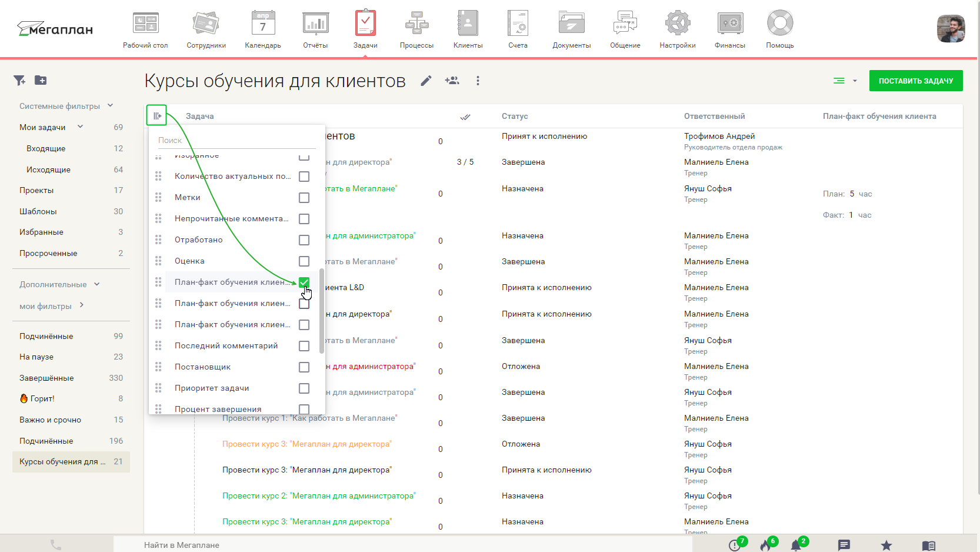The width and height of the screenshot is (980, 552).
Task: Open the Клиенты section
Action: 468,29
